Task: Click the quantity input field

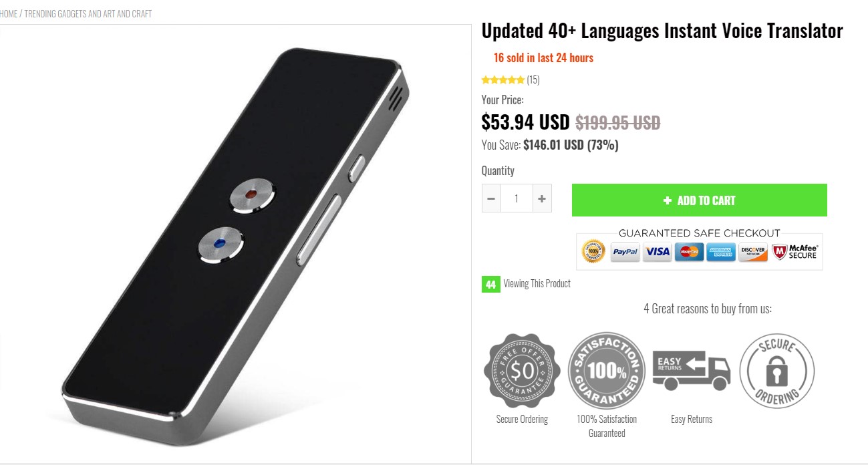Action: (517, 198)
